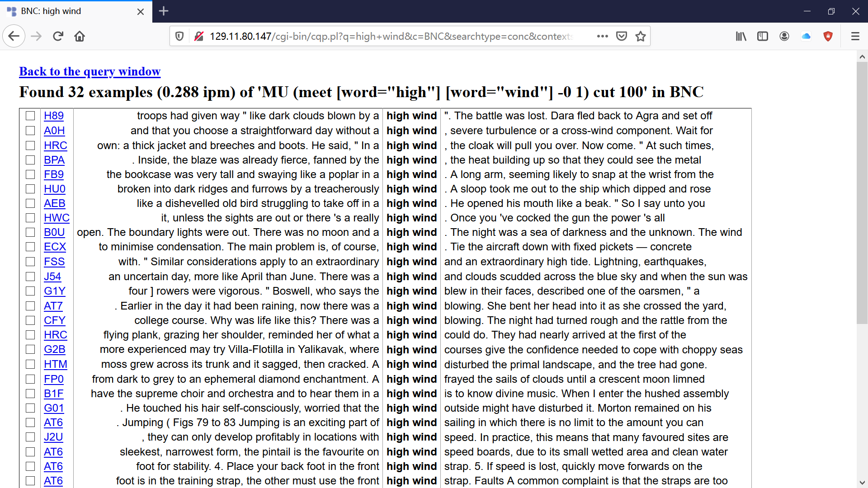
Task: Check the box beside the G2B result
Action: point(30,349)
